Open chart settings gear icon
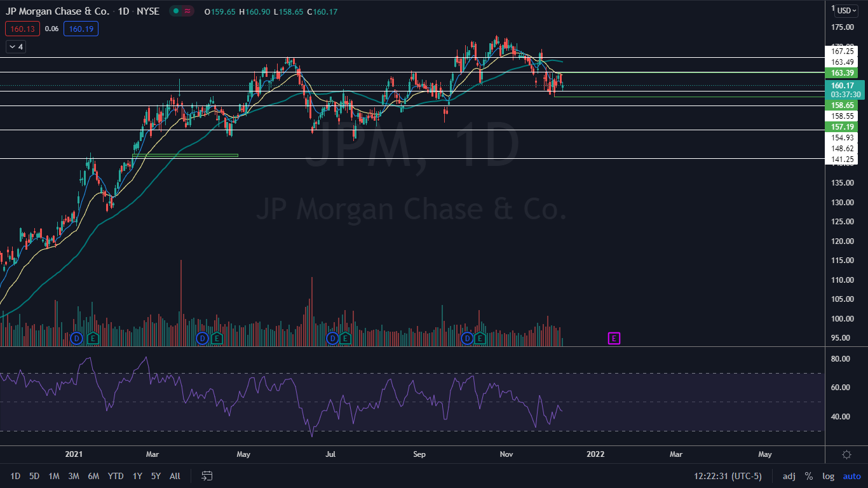The width and height of the screenshot is (868, 488). click(846, 454)
